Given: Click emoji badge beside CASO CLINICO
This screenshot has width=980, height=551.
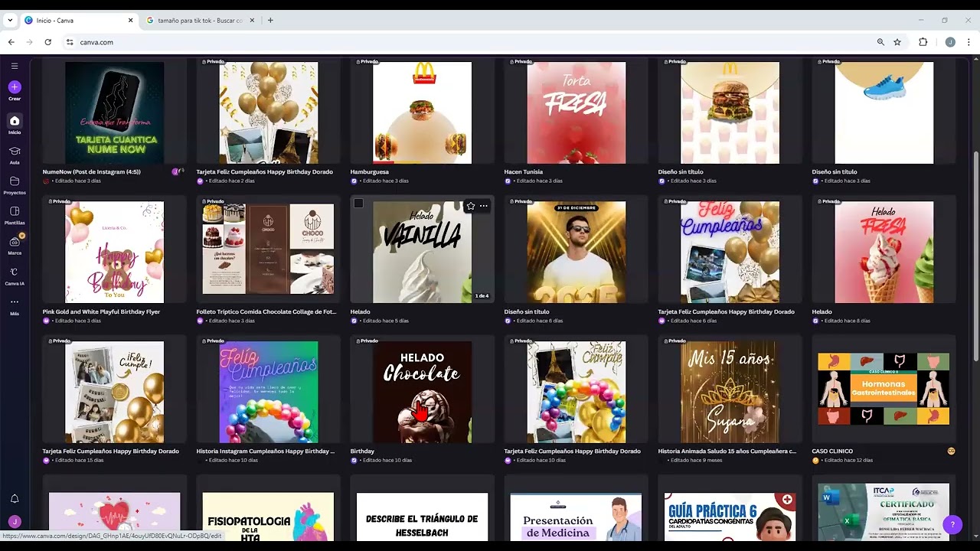Looking at the screenshot, I should tap(951, 451).
